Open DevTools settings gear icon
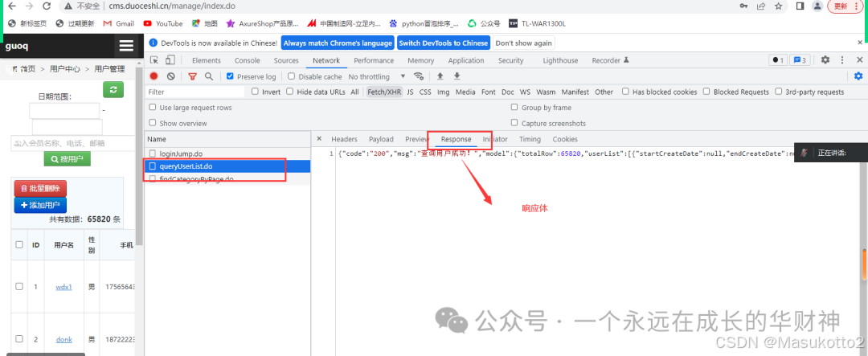Image resolution: width=868 pixels, height=356 pixels. [x=825, y=59]
